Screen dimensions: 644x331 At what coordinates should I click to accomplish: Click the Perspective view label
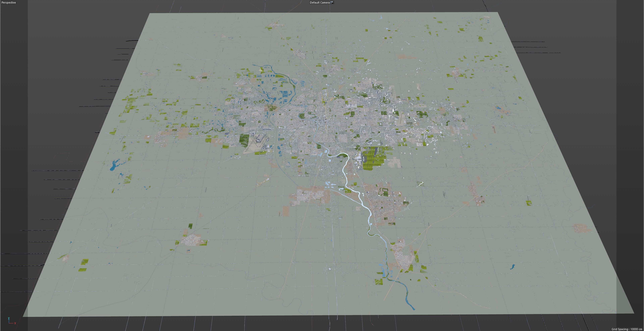9,3
